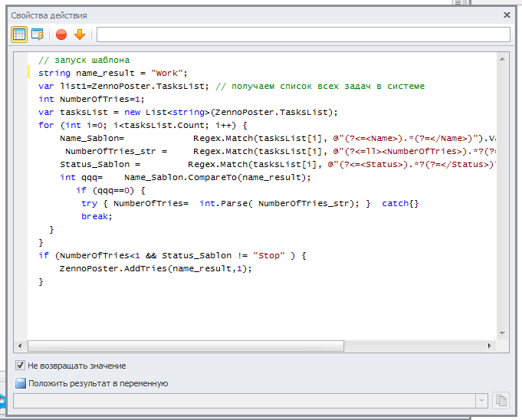Click the result variable combo box field
The width and height of the screenshot is (522, 420).
pyautogui.click(x=245, y=401)
